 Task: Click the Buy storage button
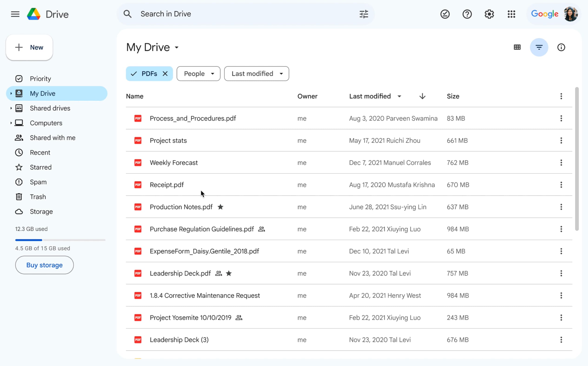pos(44,264)
